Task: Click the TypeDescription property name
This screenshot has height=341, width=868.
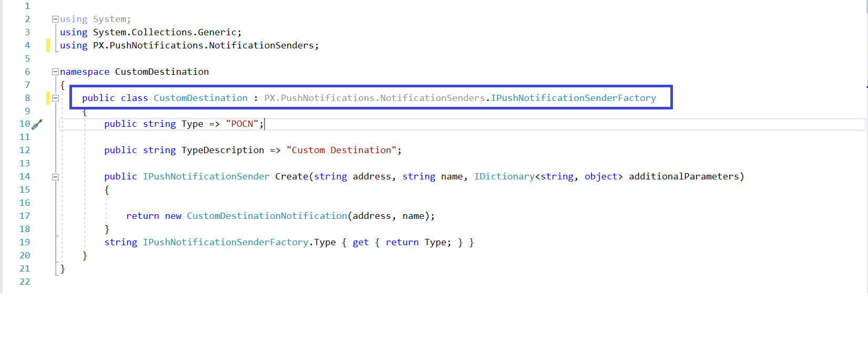Action: (x=223, y=150)
